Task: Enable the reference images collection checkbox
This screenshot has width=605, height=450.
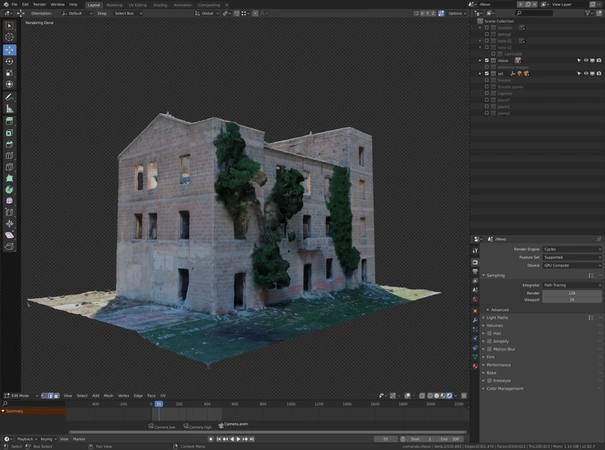Action: click(x=487, y=67)
